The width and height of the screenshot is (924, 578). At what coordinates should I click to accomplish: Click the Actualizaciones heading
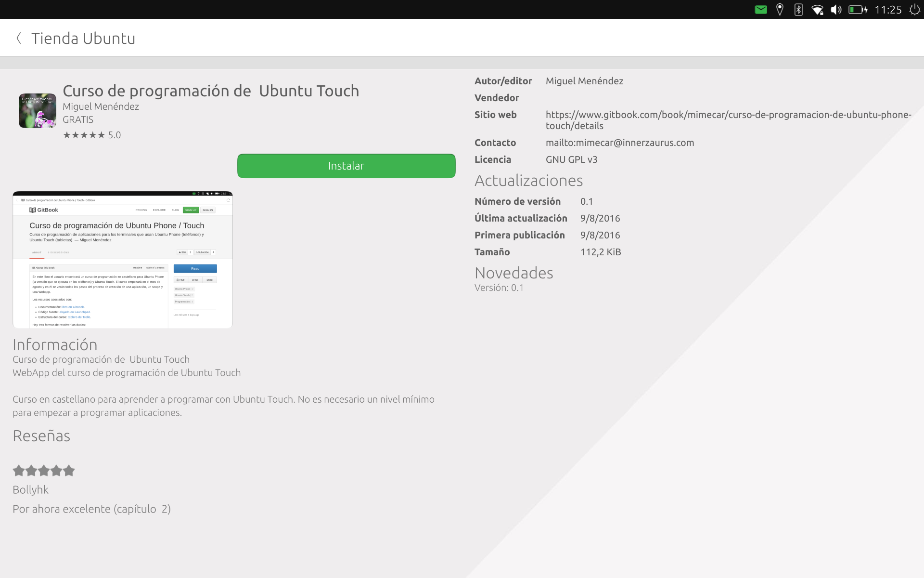tap(528, 180)
